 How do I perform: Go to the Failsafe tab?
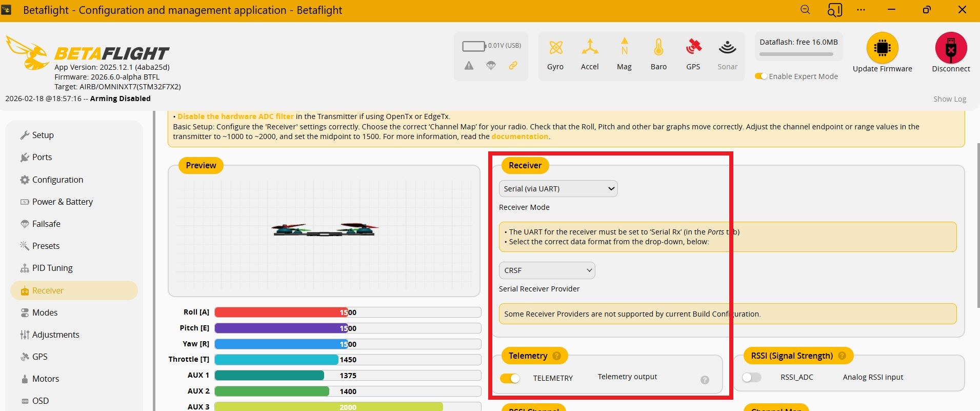46,224
